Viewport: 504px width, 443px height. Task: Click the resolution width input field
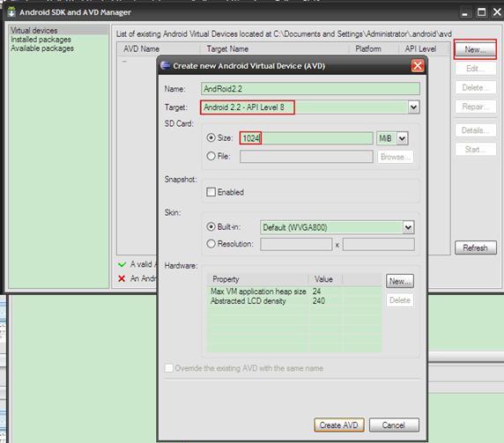point(296,244)
